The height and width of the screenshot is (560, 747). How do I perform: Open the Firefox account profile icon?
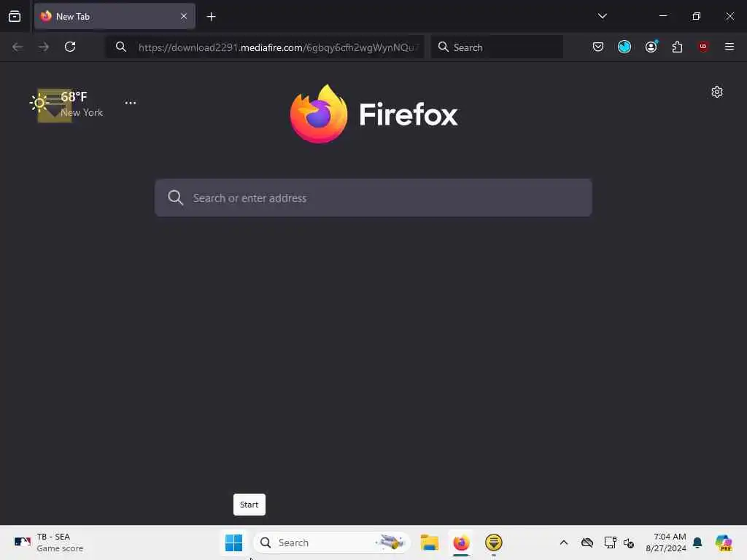(651, 47)
